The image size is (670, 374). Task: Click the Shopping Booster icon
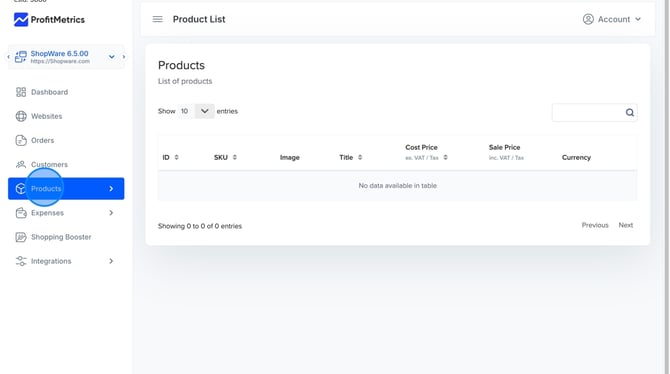coord(21,237)
